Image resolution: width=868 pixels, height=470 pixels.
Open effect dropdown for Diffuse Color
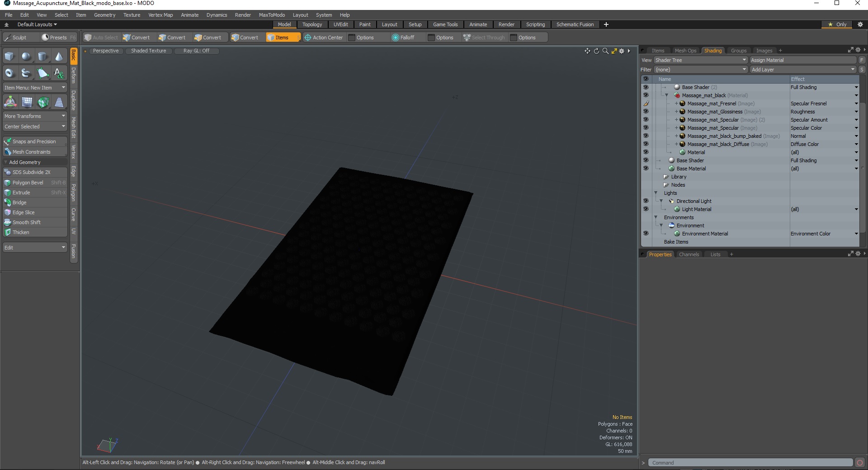856,144
